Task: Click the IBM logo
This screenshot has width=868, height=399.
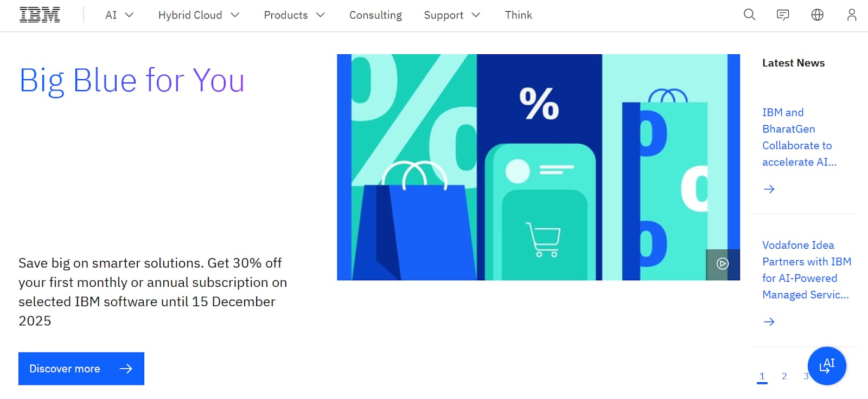Action: (40, 15)
